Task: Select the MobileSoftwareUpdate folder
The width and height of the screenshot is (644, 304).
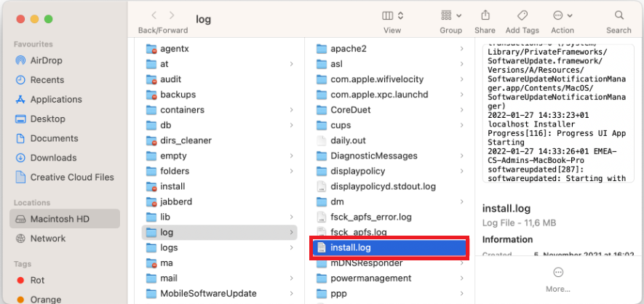Action: point(219,293)
